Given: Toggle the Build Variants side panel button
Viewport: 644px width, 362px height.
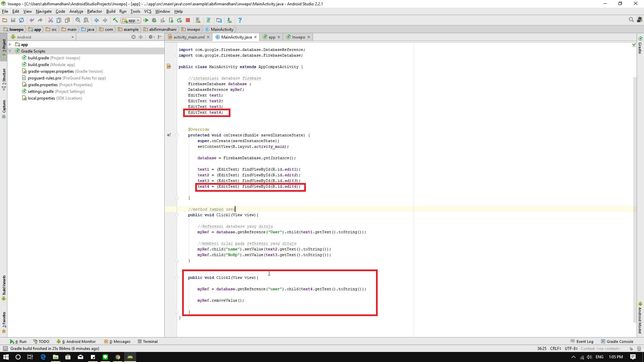Looking at the screenshot, I should 4,287.
